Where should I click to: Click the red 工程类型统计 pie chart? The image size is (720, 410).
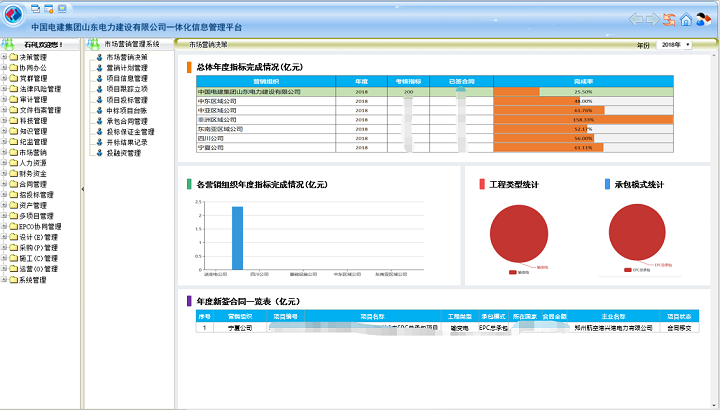point(519,234)
